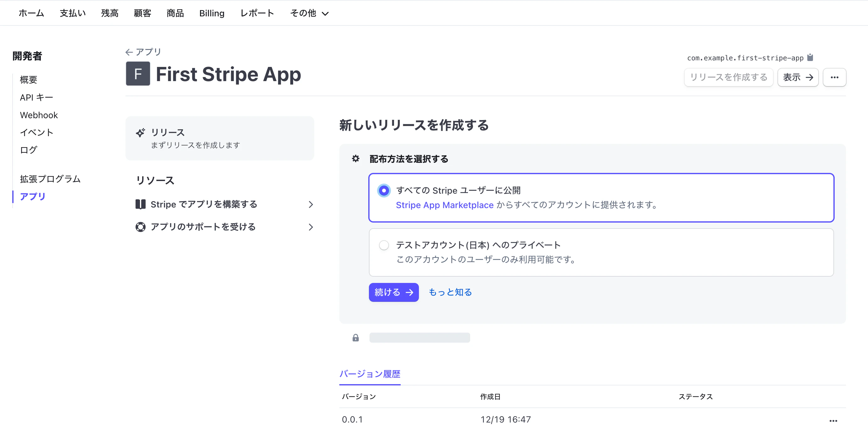The width and height of the screenshot is (868, 442).
Task: Open 残高 in top navigation
Action: pyautogui.click(x=110, y=13)
